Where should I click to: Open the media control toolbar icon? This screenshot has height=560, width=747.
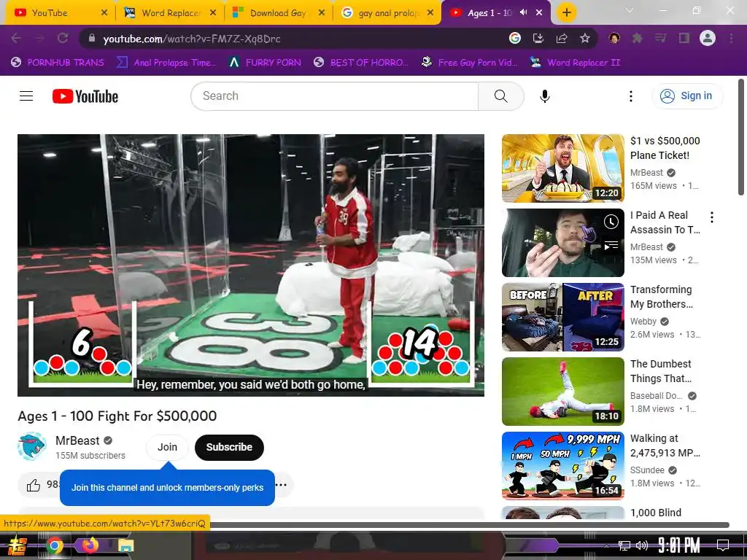click(x=661, y=38)
